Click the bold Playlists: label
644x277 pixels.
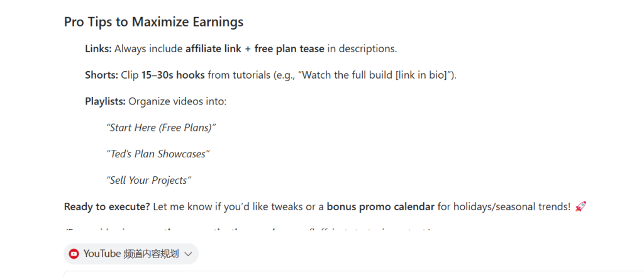(x=105, y=101)
